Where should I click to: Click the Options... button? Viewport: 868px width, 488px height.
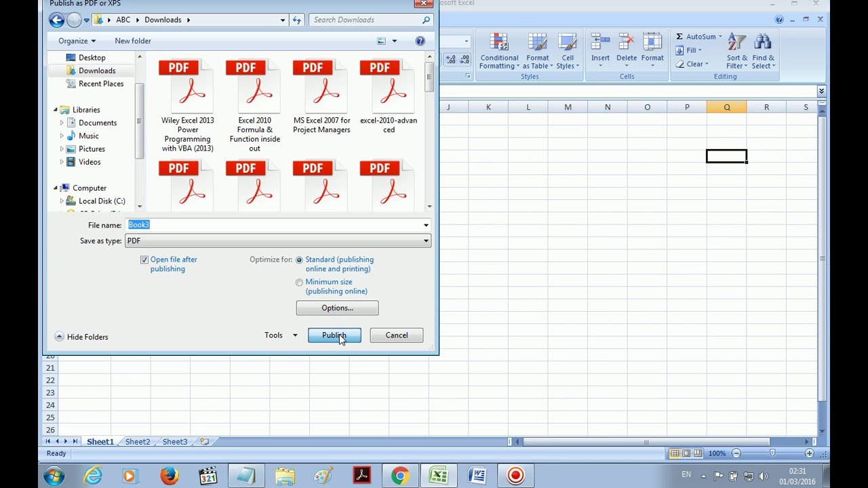(x=337, y=308)
